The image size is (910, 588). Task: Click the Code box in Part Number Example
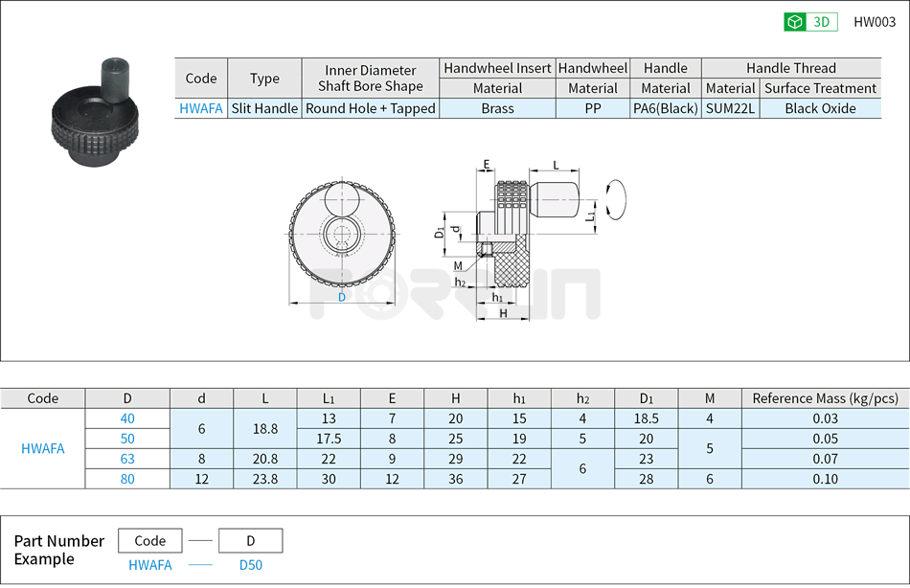(x=149, y=540)
